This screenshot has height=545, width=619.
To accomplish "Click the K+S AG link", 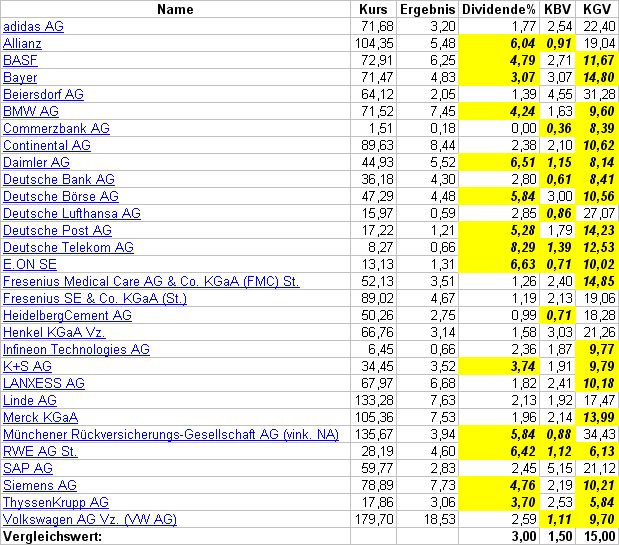I will 28,366.
